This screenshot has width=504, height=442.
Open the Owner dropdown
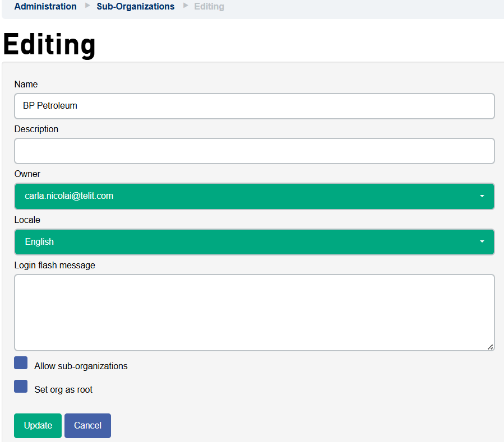[255, 196]
